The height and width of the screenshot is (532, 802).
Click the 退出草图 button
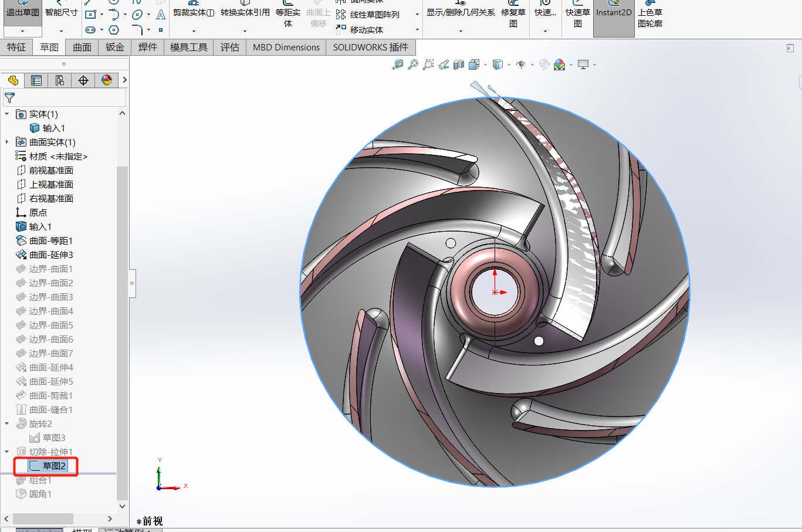(23, 13)
